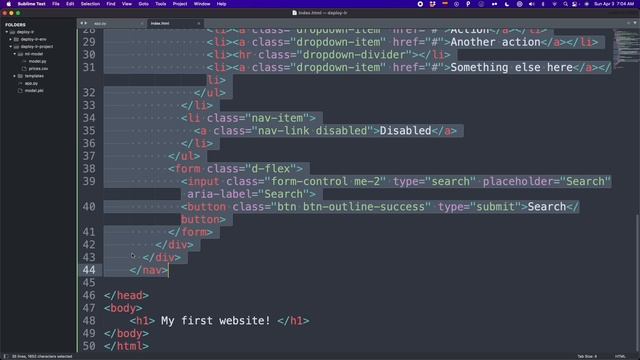Open the user switching menu bar icon

[x=575, y=4]
